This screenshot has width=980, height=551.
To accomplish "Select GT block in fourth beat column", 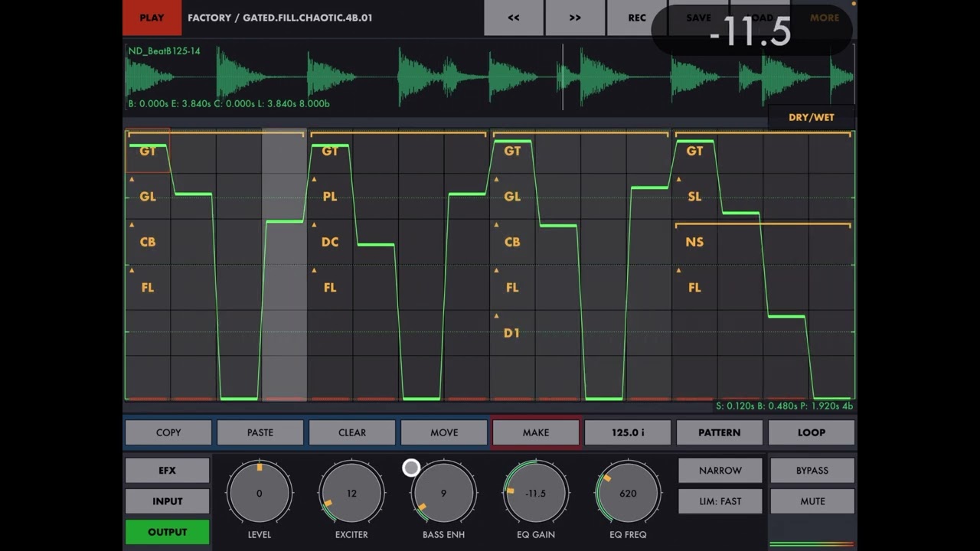I will click(694, 151).
